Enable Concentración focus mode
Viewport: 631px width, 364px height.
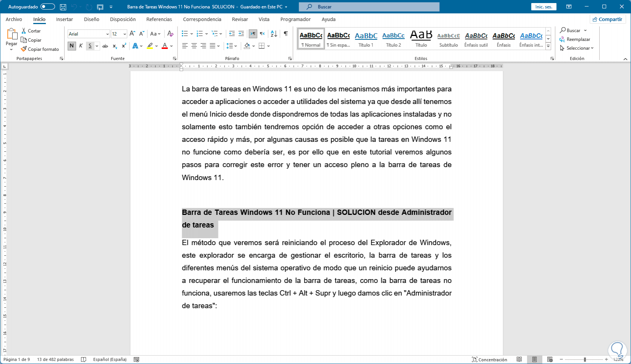(490, 359)
